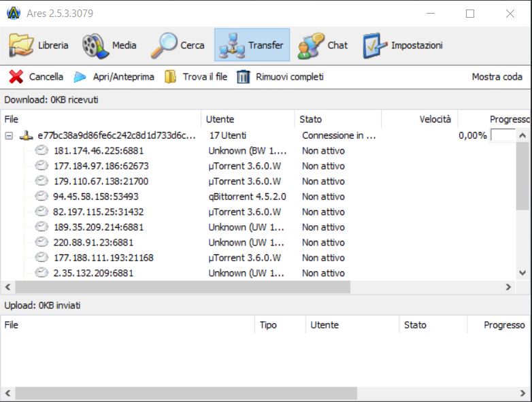Click Trova il file folder icon

pos(171,77)
